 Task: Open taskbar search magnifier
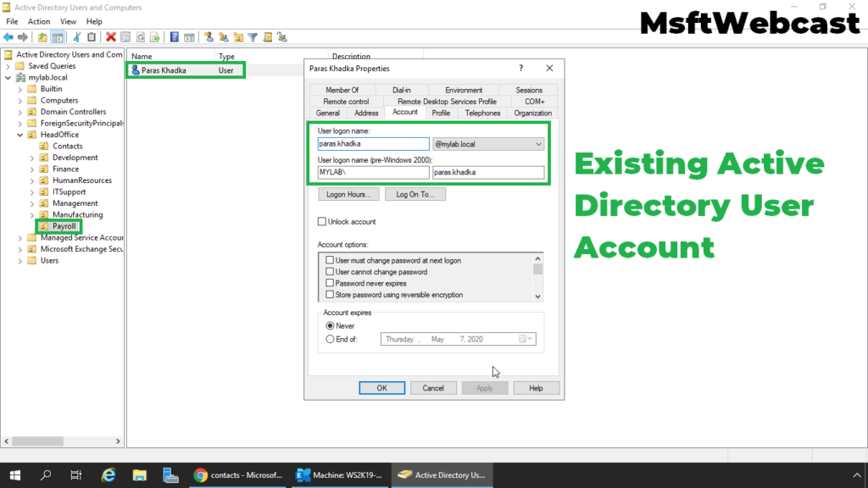point(46,474)
